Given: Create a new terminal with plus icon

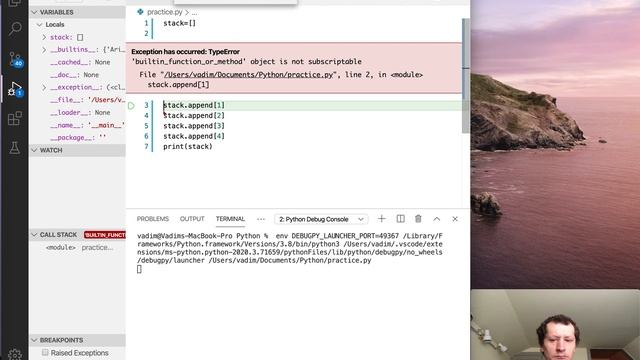Looking at the screenshot, I should 381,219.
